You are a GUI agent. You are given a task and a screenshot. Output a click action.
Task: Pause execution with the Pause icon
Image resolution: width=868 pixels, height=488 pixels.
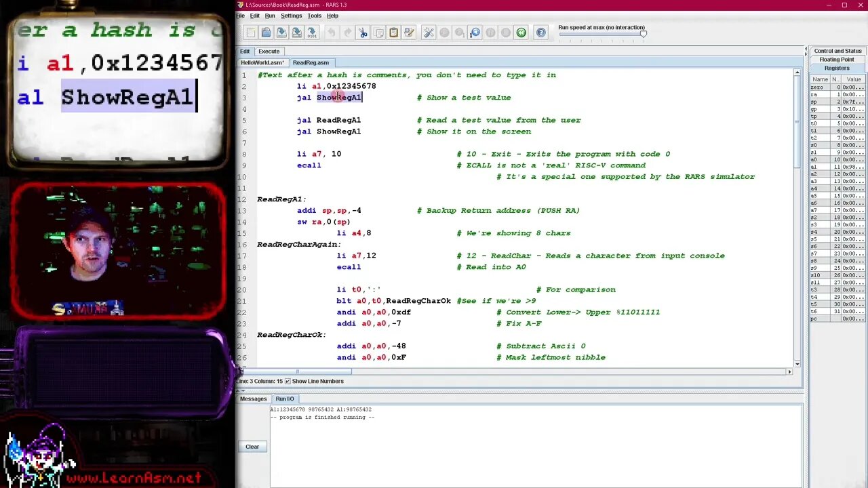tap(490, 33)
